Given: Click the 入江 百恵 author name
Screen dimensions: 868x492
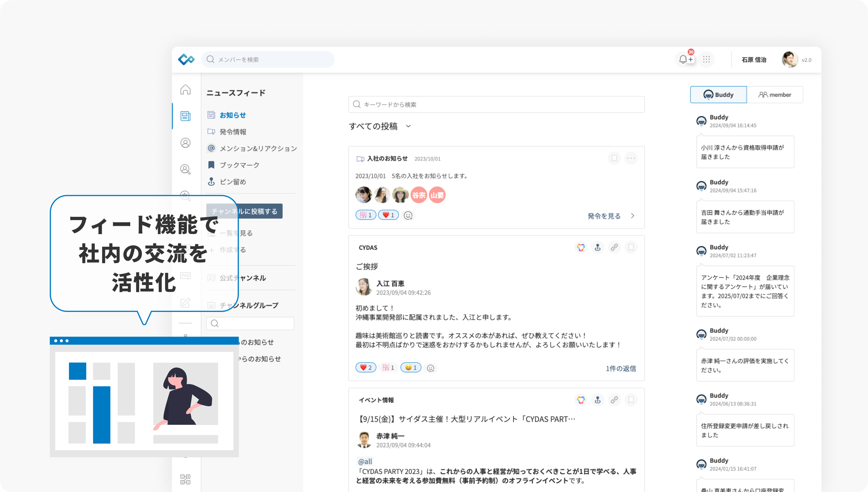Looking at the screenshot, I should (390, 283).
